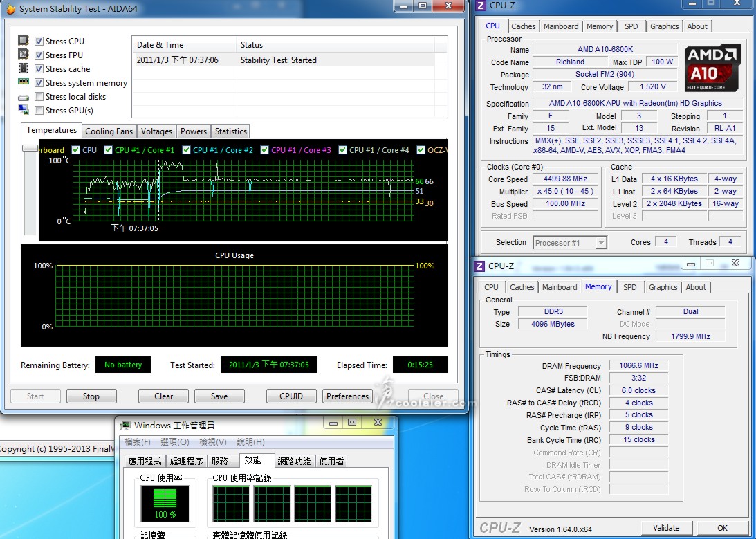
Task: Click OK in the lower CPU-Z window
Action: click(x=722, y=528)
